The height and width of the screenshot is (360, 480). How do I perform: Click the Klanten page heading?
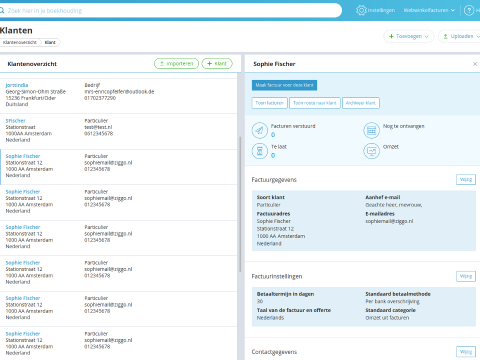click(x=16, y=30)
